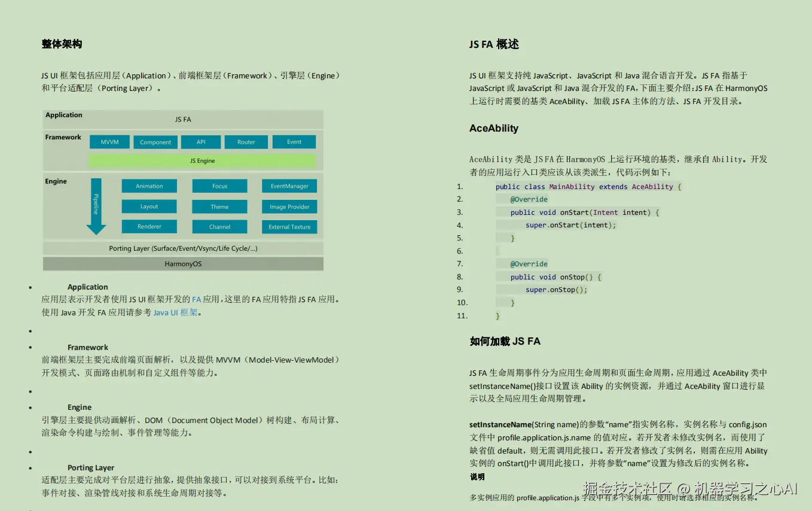Select the Router box in the diagram

click(246, 142)
